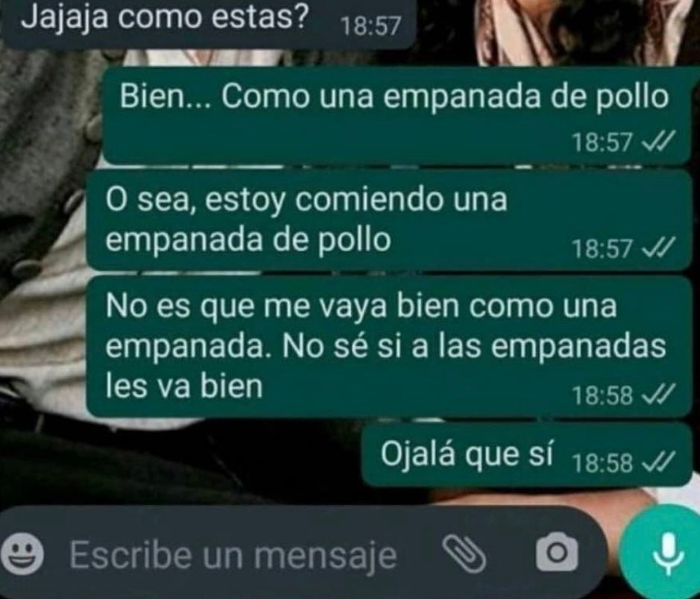Click double checkmarks on "Ojalá que sí" message
700x599 pixels.
point(656,462)
